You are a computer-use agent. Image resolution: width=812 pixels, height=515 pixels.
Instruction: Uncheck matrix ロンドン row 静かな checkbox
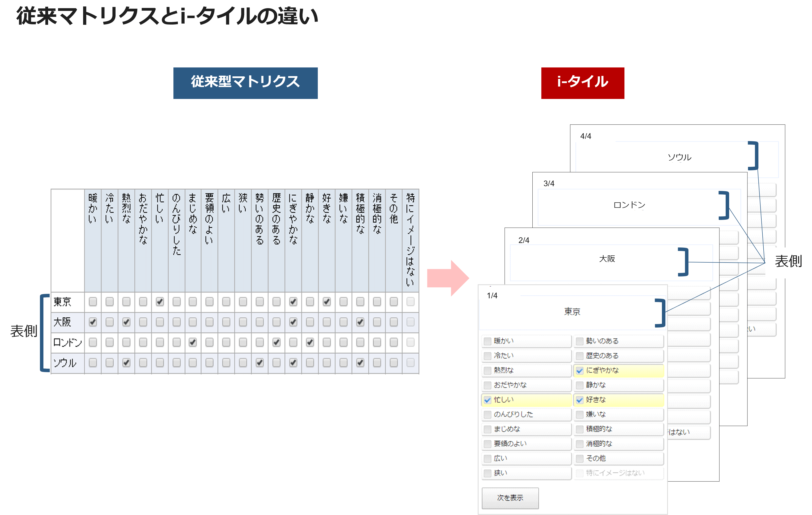(310, 342)
